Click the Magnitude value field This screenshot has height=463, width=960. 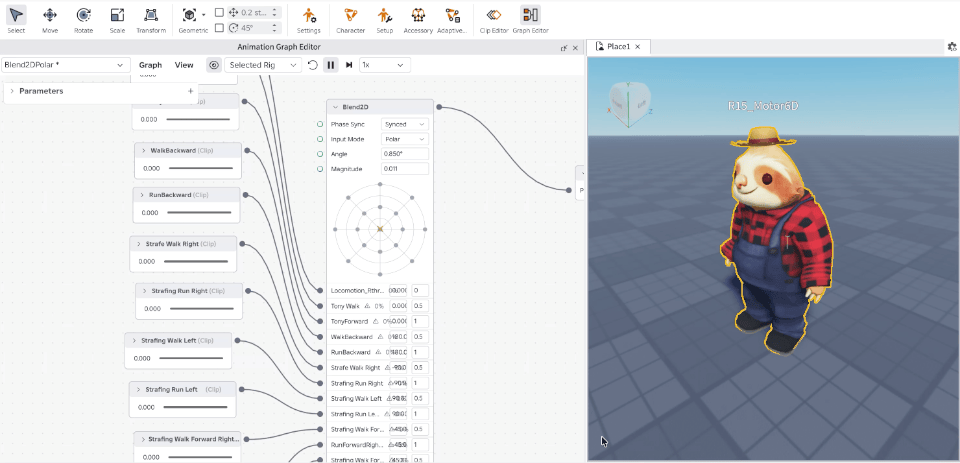[x=405, y=168]
